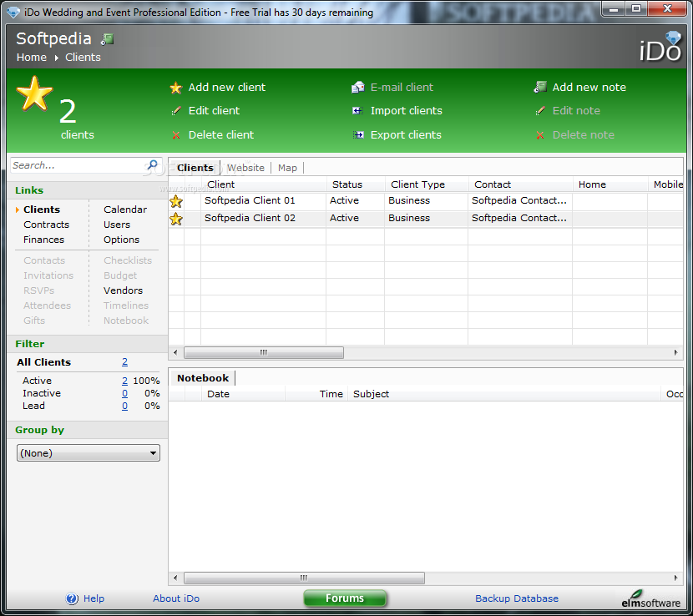This screenshot has height=616, width=693.
Task: Click the Active filter count link
Action: pyautogui.click(x=124, y=381)
